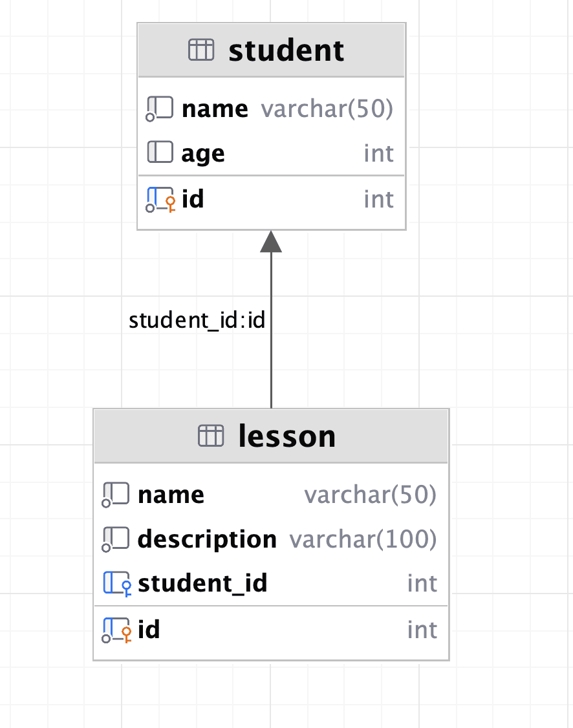Viewport: 573px width, 728px height.
Task: Click the lesson table icon in header
Action: pyautogui.click(x=211, y=436)
